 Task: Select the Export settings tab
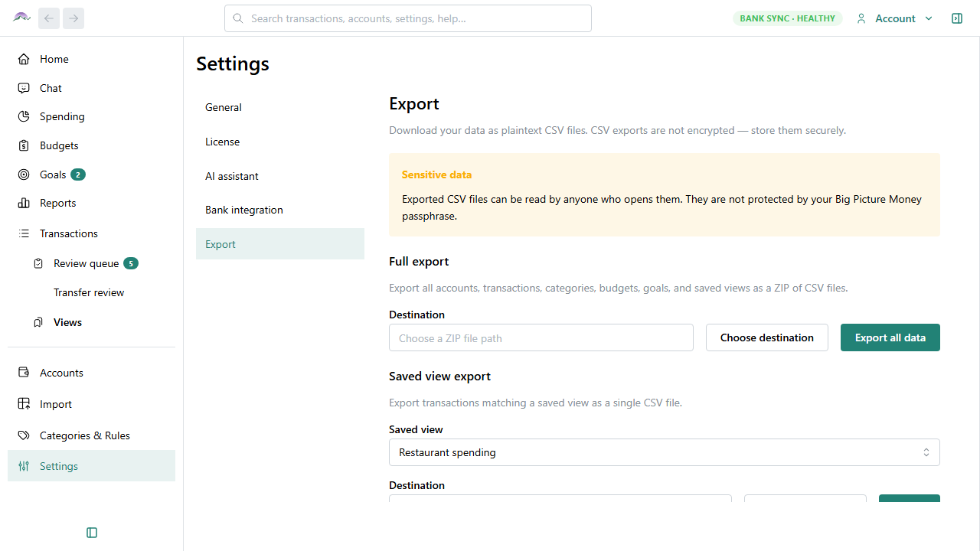[280, 244]
